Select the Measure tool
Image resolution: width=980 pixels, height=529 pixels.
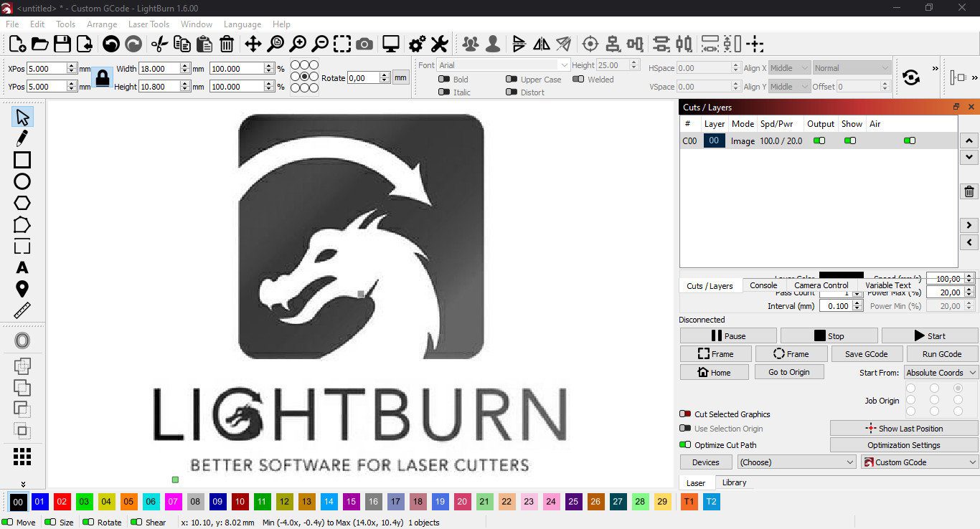pyautogui.click(x=22, y=310)
